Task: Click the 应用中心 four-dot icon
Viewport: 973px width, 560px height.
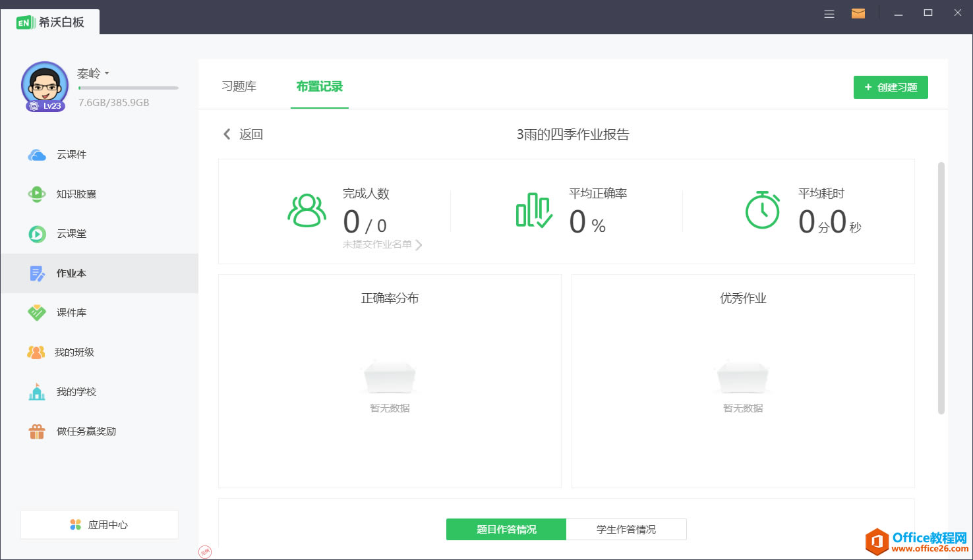Action: (x=75, y=524)
